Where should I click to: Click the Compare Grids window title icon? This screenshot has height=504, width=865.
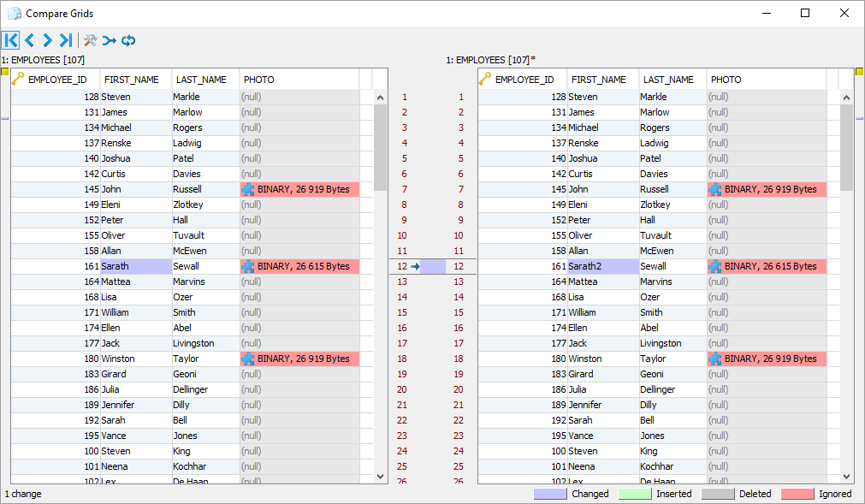15,13
